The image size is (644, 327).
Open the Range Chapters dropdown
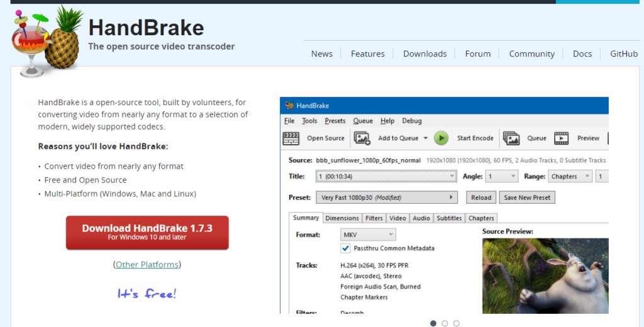point(570,176)
